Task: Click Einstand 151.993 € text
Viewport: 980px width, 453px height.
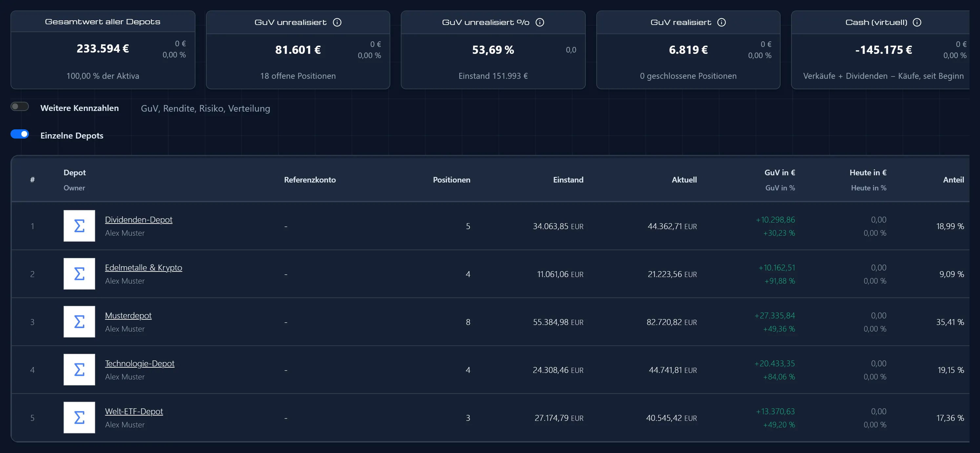Action: pyautogui.click(x=493, y=76)
